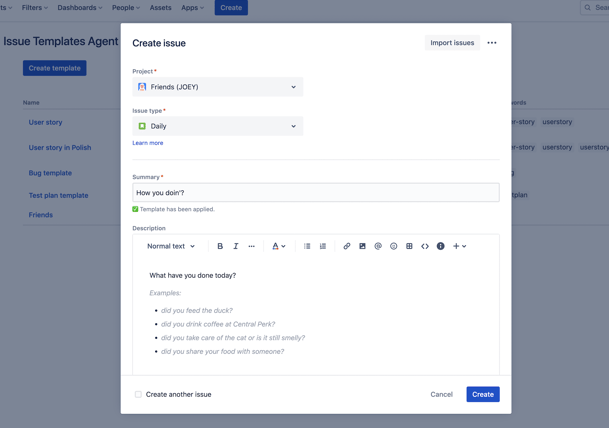Insert a code snippet block
Viewport: 609px width, 428px height.
pos(425,246)
